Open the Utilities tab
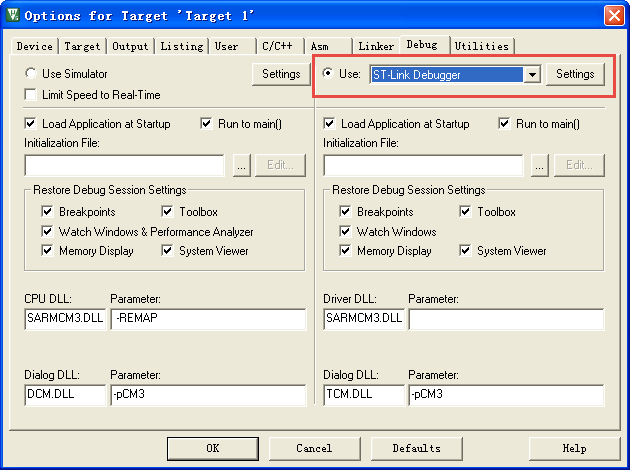Image resolution: width=630 pixels, height=470 pixels. point(482,46)
